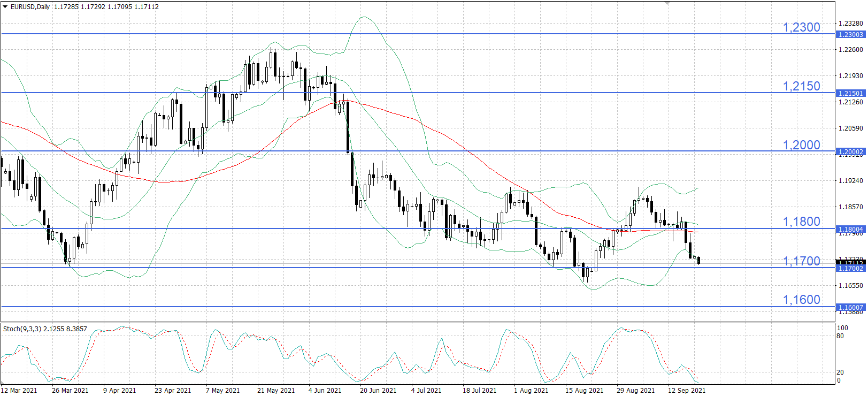Click the Stoch(9,3,3) indicator label
The image size is (868, 396).
coord(45,329)
